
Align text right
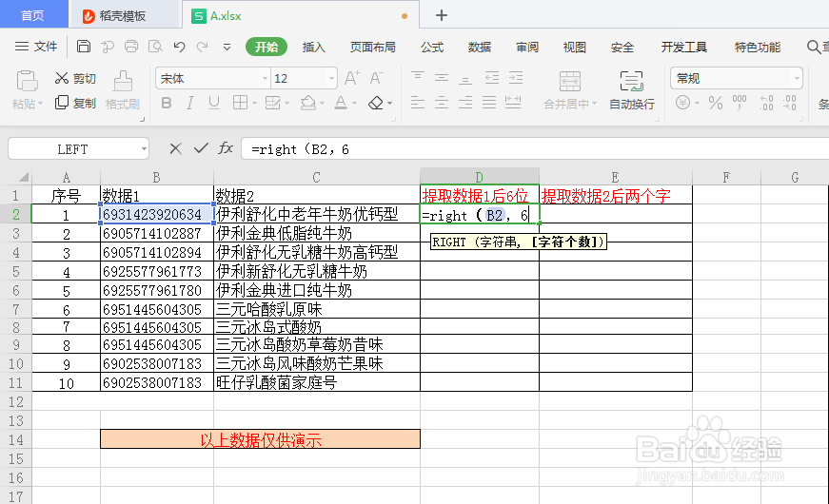click(465, 102)
